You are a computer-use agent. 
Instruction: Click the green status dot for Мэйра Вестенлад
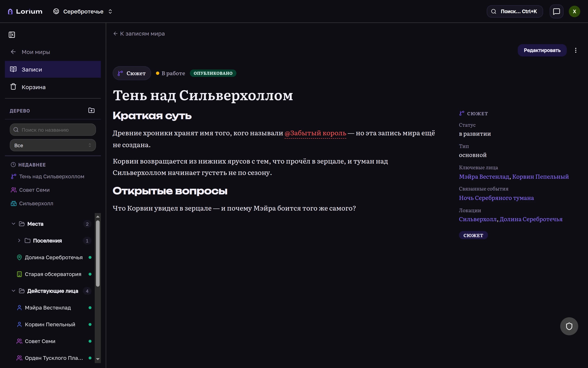[90, 308]
